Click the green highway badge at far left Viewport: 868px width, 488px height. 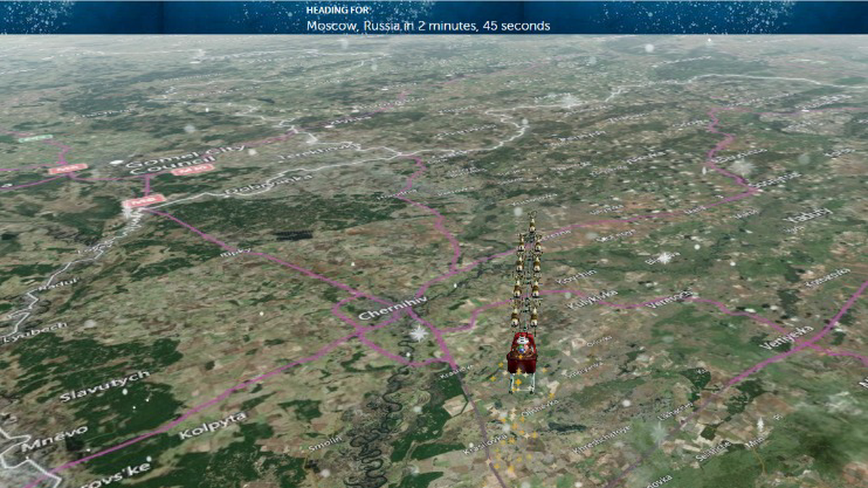point(36,138)
